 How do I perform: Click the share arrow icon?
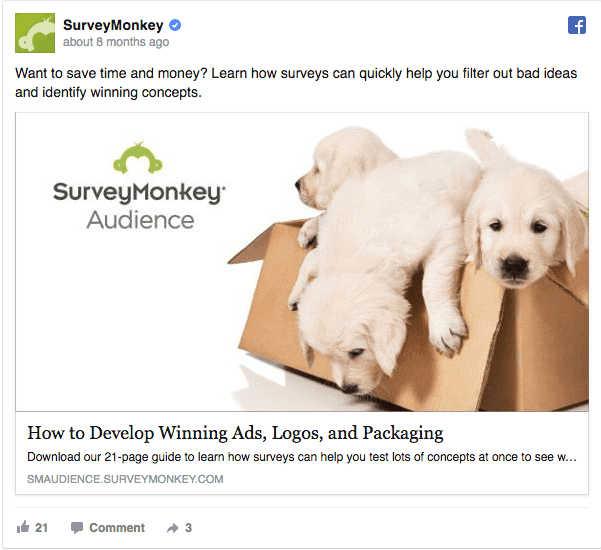pos(172,528)
